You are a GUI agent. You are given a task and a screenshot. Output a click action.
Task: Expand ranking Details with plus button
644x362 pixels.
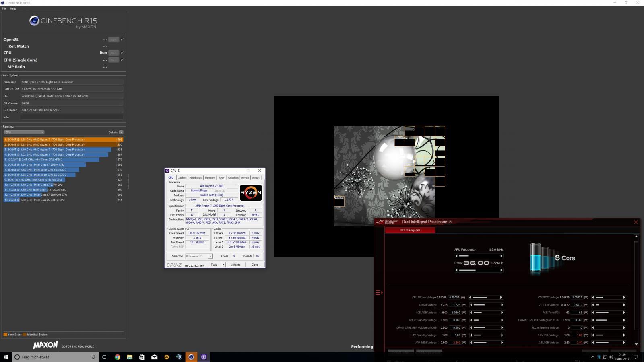121,132
